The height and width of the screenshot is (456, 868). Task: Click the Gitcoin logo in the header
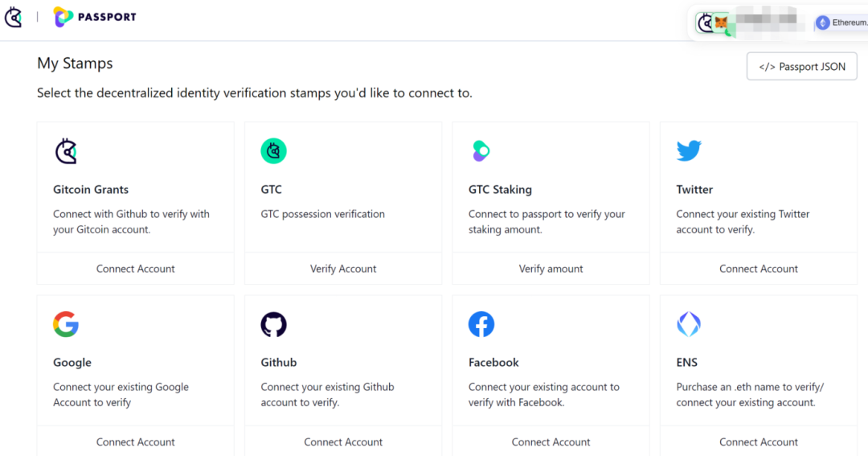14,17
